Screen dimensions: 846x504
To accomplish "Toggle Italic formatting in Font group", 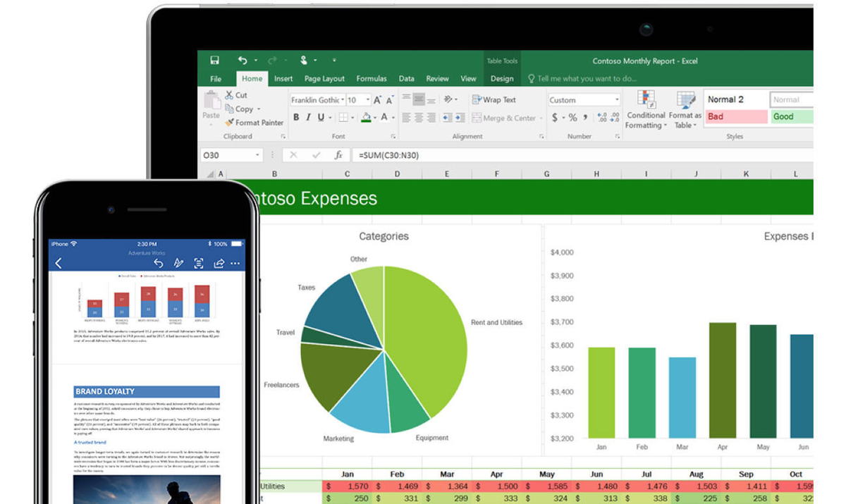I will coord(308,118).
